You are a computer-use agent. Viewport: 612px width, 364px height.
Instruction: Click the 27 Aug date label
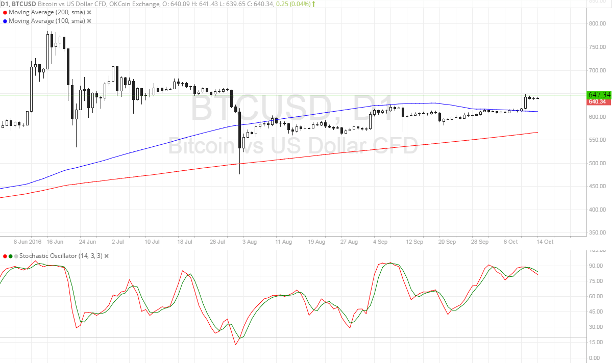[349, 242]
